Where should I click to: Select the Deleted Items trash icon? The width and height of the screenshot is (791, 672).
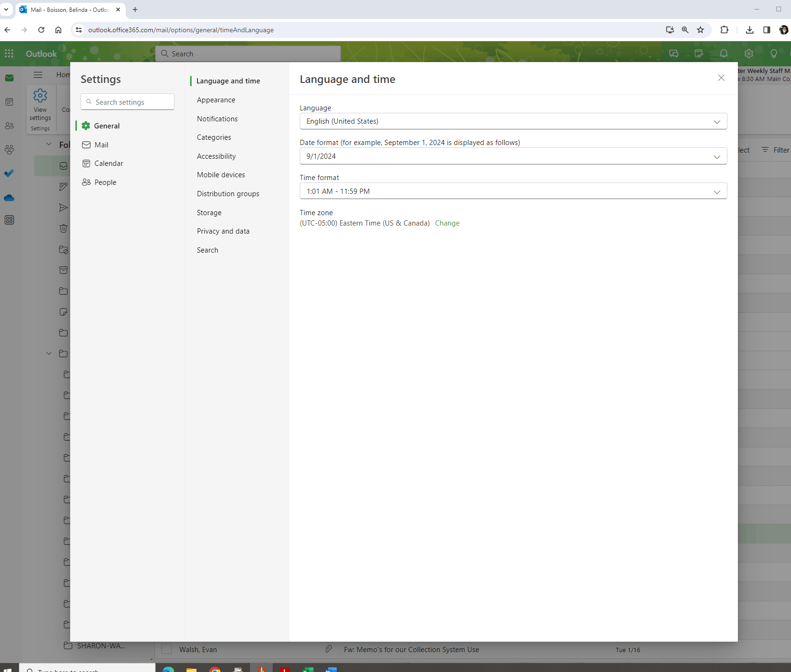point(63,228)
